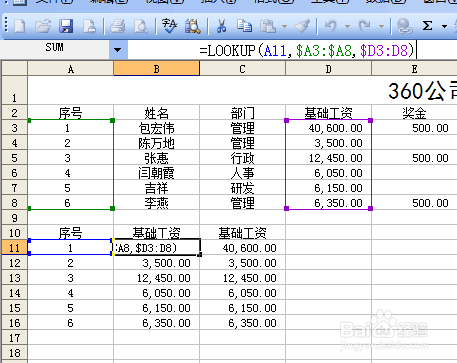Cut selection with scissors icon
This screenshot has height=363, width=457.
pyautogui.click(x=221, y=26)
